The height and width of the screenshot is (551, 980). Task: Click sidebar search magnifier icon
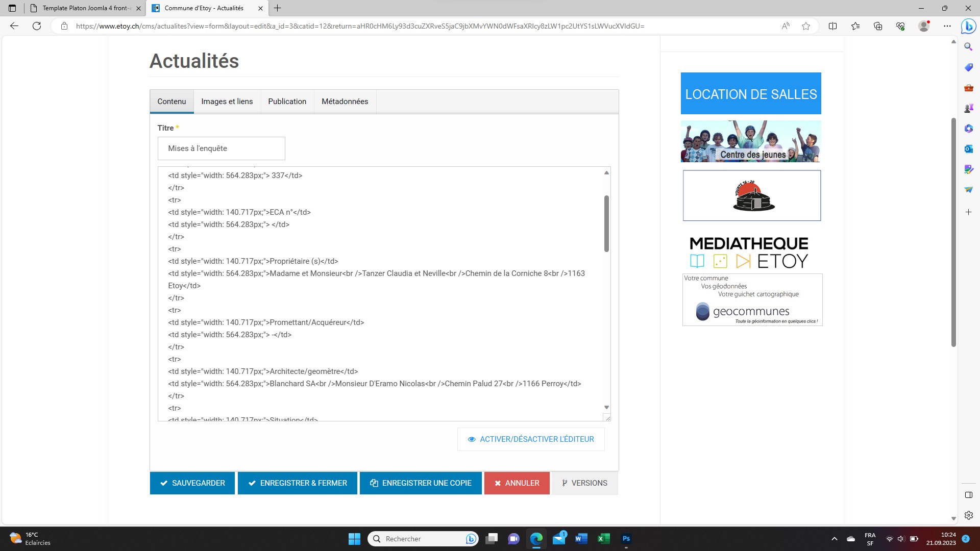pos(968,47)
